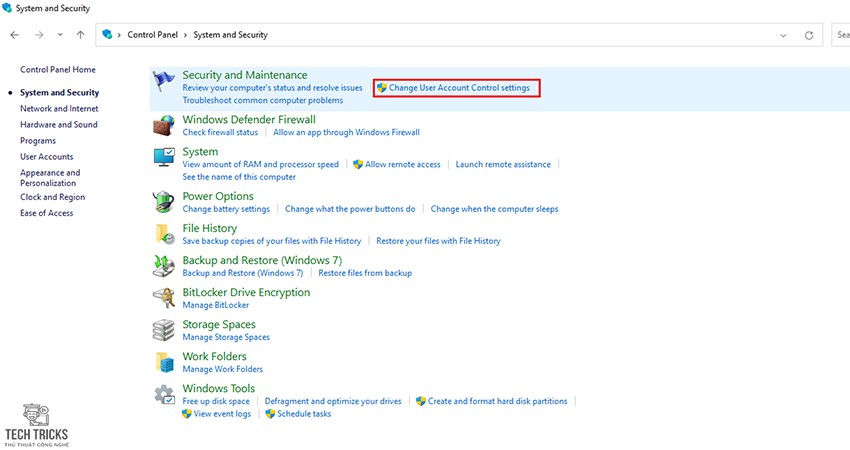Click Restore your files with File History

(438, 241)
